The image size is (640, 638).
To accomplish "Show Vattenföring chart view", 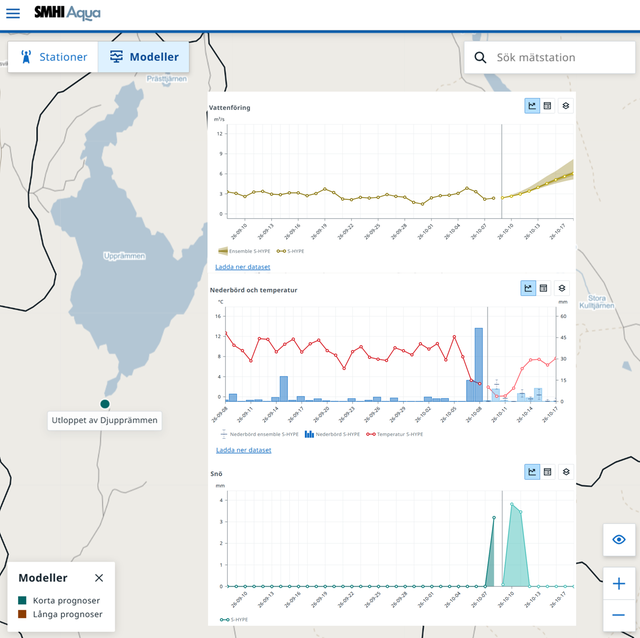I will (532, 106).
